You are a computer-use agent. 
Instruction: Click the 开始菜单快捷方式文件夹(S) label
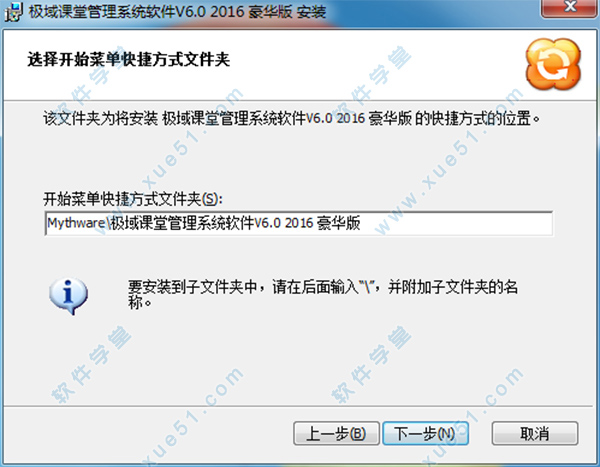pos(133,199)
